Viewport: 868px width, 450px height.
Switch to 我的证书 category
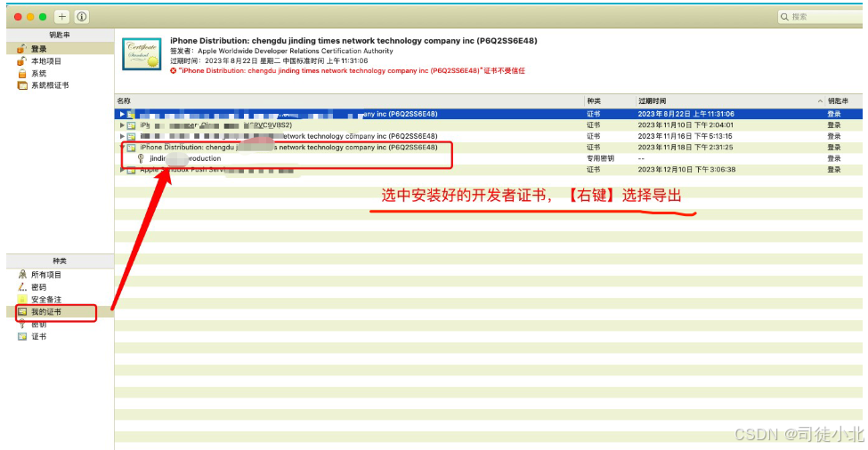tap(61, 312)
